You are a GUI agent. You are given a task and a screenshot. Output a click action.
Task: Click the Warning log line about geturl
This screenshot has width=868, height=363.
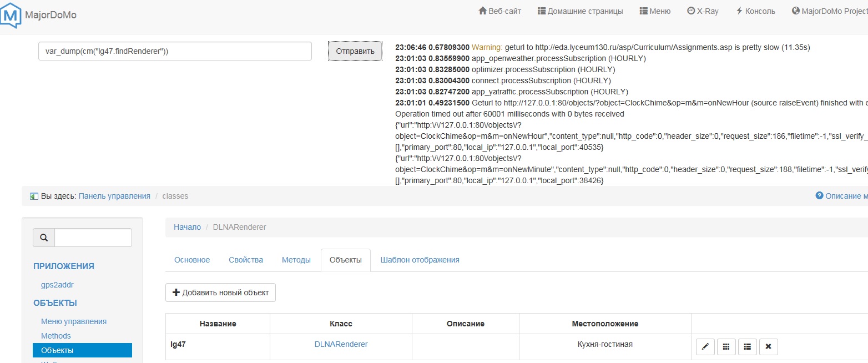603,47
